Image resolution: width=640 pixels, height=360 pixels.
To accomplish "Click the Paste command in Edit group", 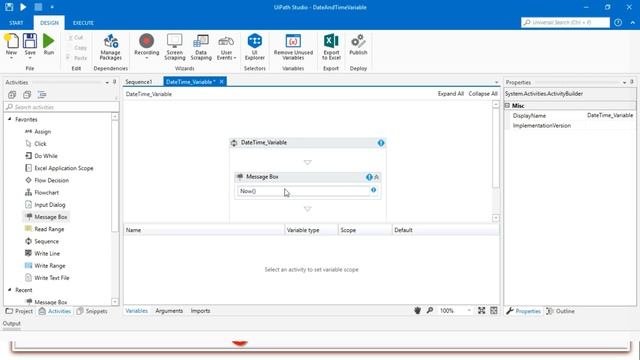I will tap(77, 58).
